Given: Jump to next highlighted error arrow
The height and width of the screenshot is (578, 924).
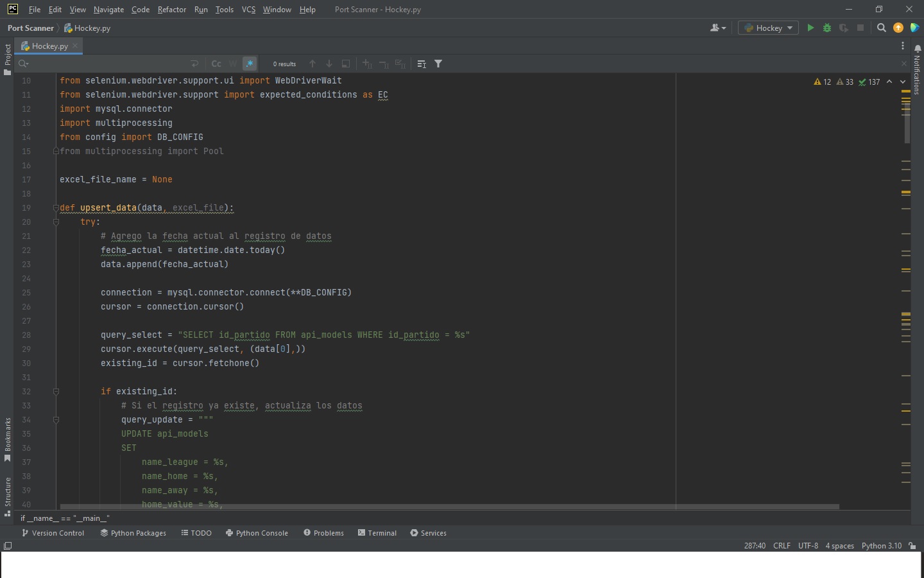Looking at the screenshot, I should click(x=902, y=82).
